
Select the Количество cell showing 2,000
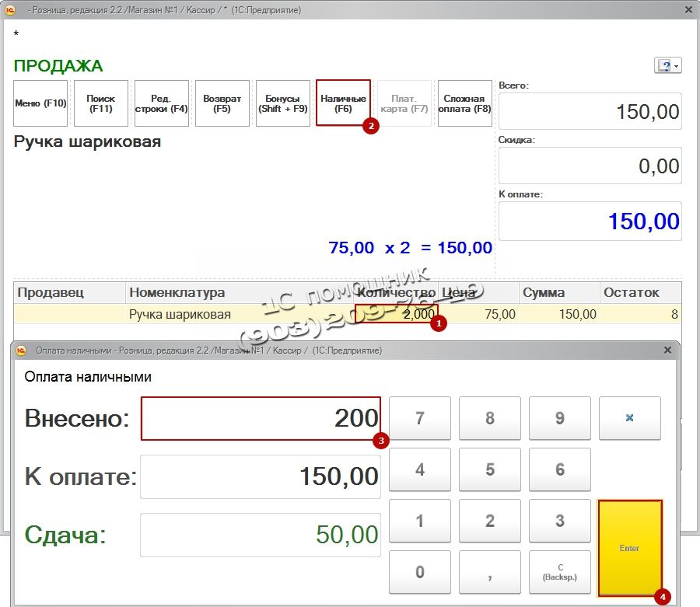395,314
